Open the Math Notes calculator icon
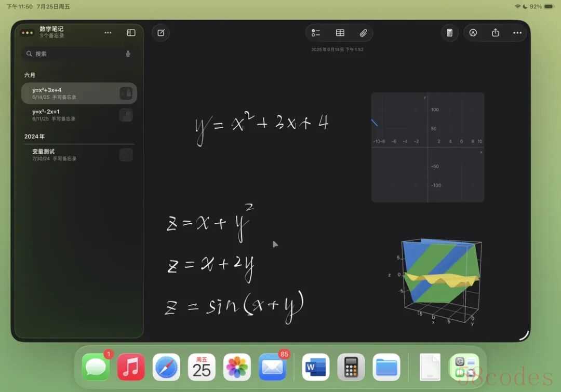Viewport: 561px width, 392px height. (x=449, y=33)
